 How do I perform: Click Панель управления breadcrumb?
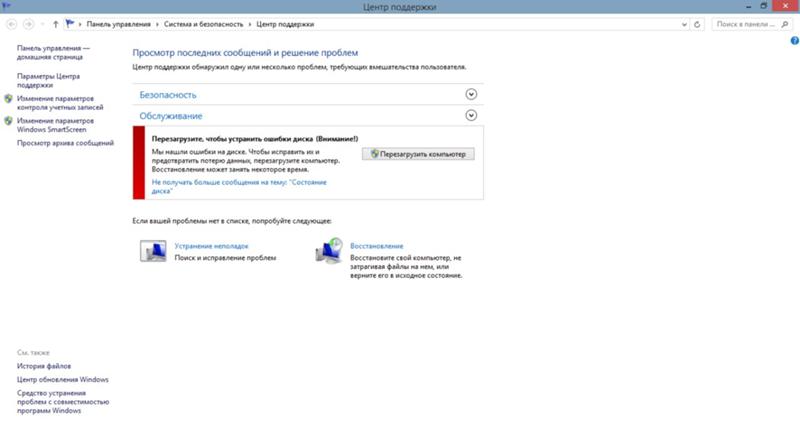118,24
